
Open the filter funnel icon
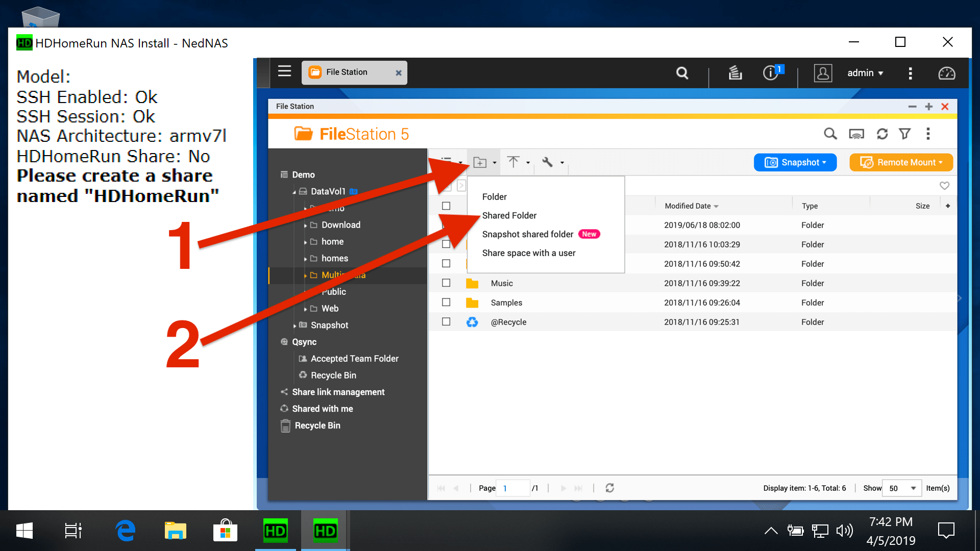point(905,134)
